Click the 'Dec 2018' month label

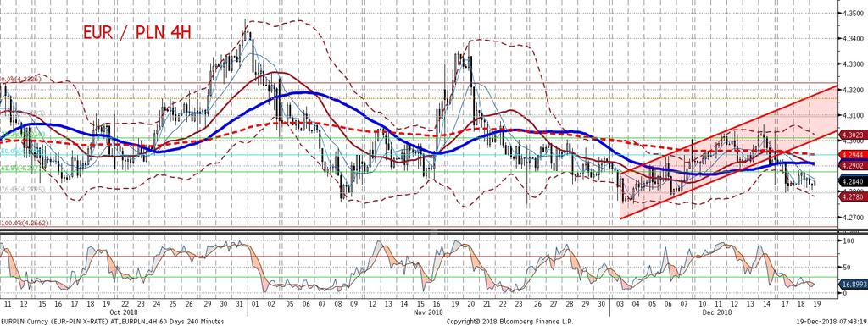[718, 312]
